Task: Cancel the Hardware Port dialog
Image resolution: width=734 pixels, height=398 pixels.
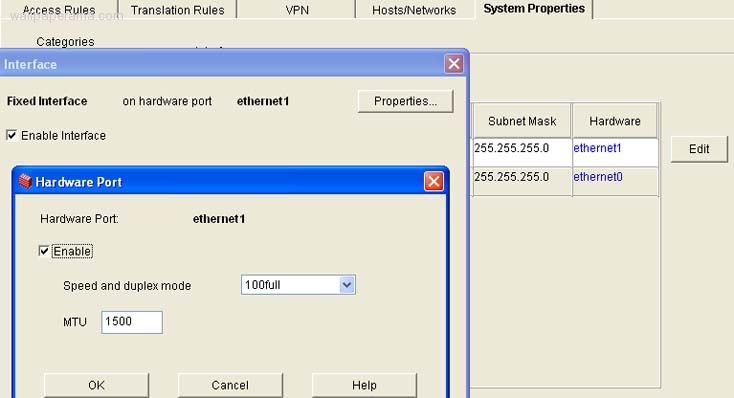Action: click(x=230, y=385)
